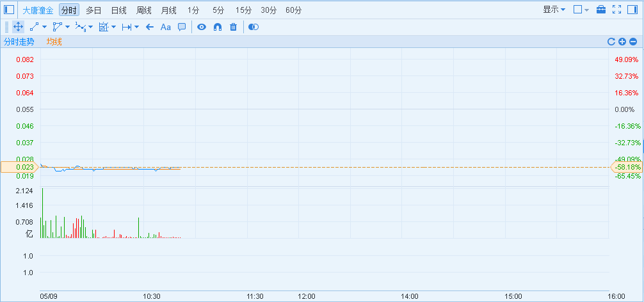Image resolution: width=644 pixels, height=302 pixels.
Task: Add a comment bubble annotation
Action: coord(182,27)
